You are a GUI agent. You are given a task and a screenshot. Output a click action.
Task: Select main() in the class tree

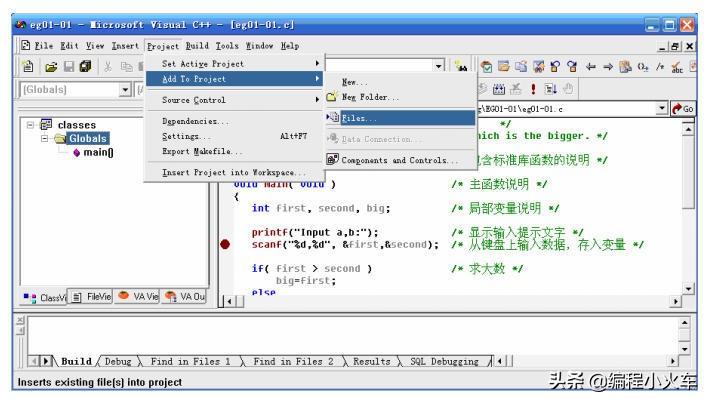pyautogui.click(x=98, y=152)
